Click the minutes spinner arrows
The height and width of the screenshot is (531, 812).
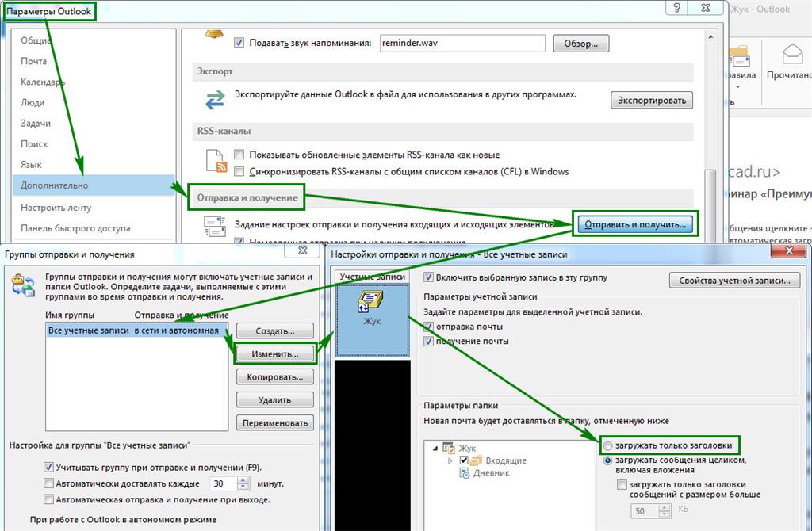[243, 483]
